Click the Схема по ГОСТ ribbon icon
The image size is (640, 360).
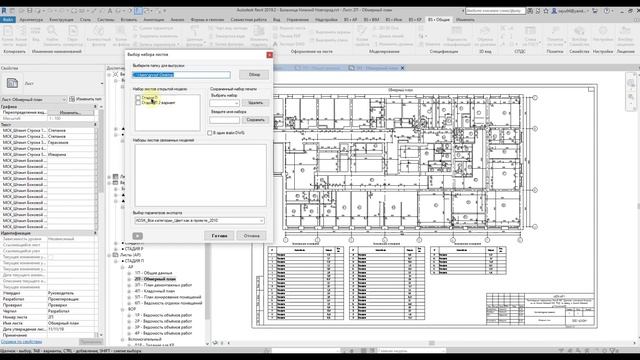[x=530, y=36]
